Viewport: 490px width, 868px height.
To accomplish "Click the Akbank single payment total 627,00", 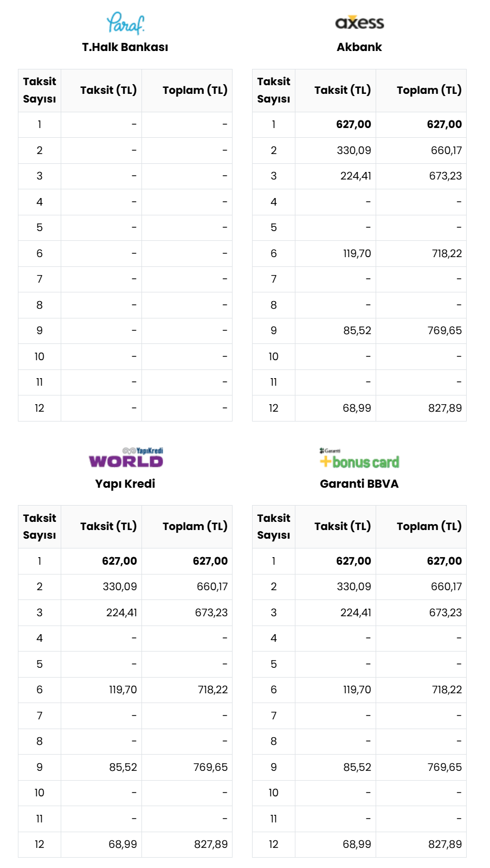I will [444, 124].
